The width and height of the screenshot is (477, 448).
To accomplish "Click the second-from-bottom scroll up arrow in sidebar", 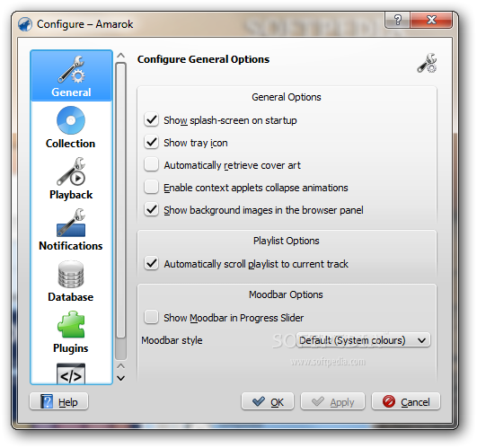I will pyautogui.click(x=120, y=365).
